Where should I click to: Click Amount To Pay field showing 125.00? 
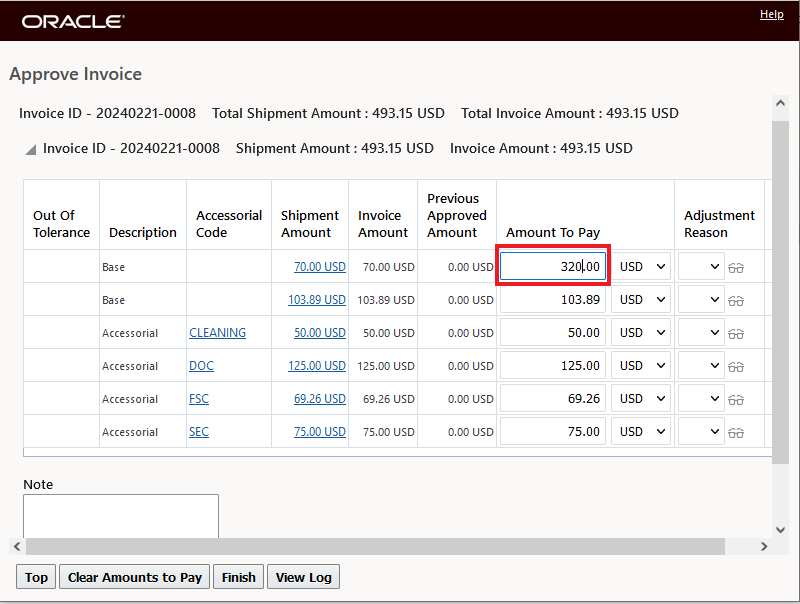point(553,366)
